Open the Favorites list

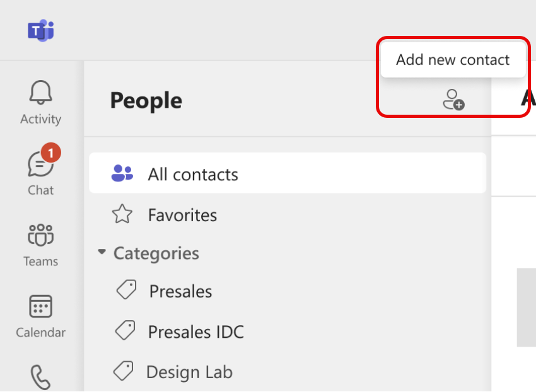click(x=182, y=215)
